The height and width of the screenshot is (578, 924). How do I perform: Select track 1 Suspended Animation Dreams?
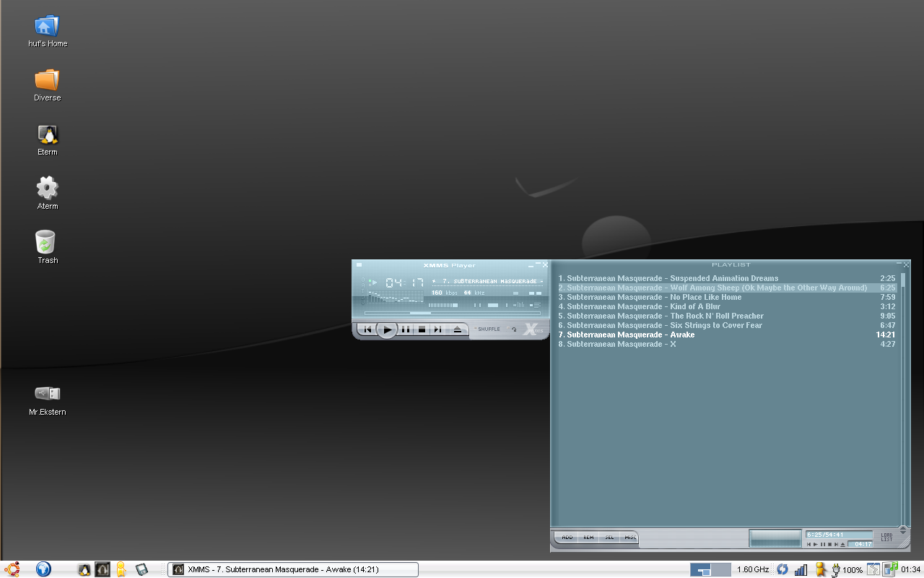(x=727, y=278)
